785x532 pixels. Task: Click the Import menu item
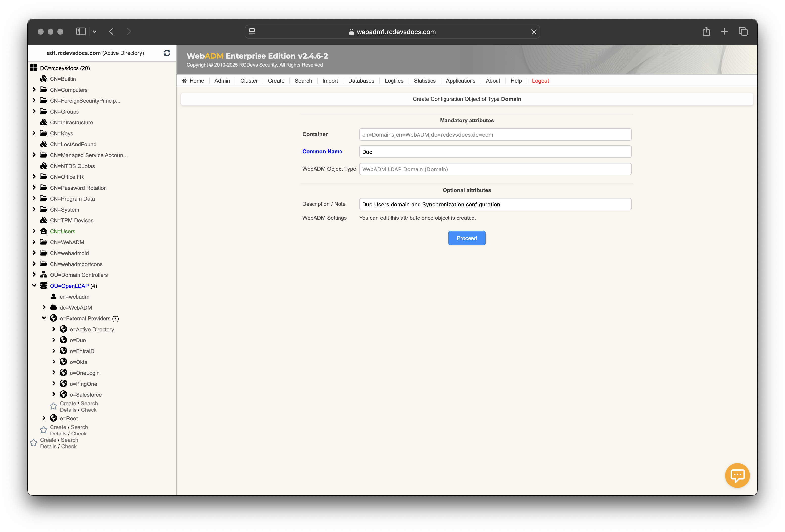tap(330, 81)
